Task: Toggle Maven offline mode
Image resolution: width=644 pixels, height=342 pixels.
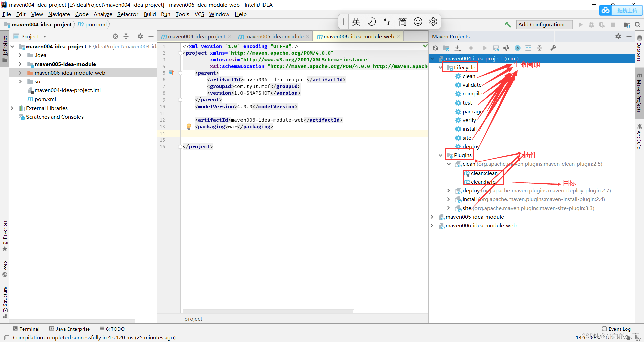Action: tap(506, 48)
